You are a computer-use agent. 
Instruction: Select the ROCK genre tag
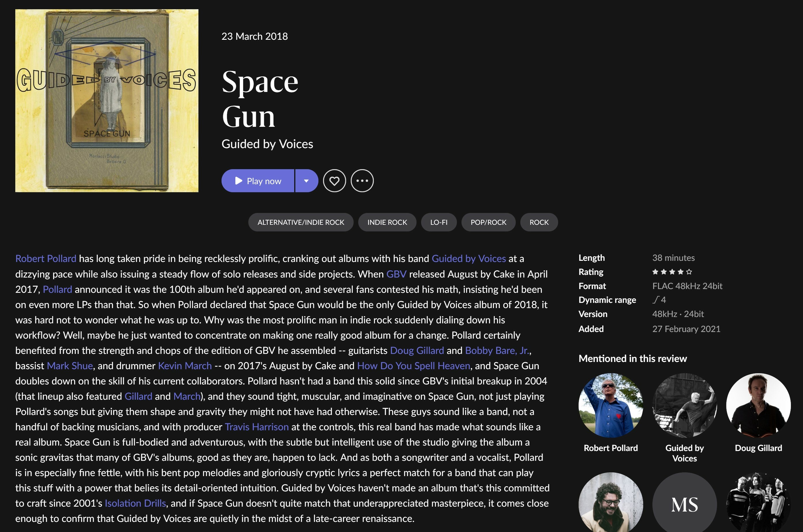pyautogui.click(x=539, y=222)
